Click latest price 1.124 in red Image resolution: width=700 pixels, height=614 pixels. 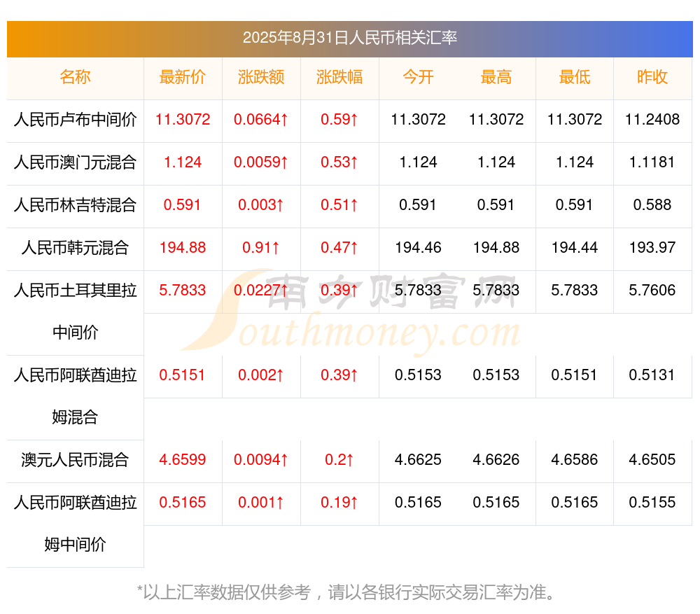(x=183, y=162)
